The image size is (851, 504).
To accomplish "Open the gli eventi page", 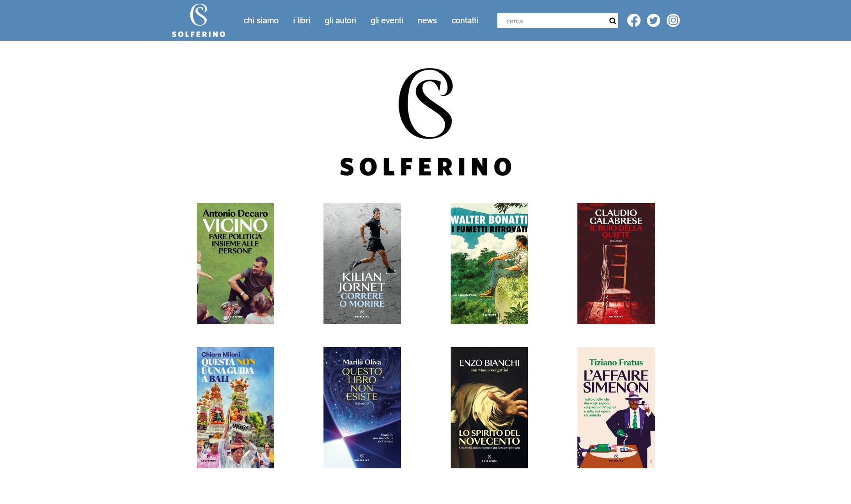I will pos(387,21).
